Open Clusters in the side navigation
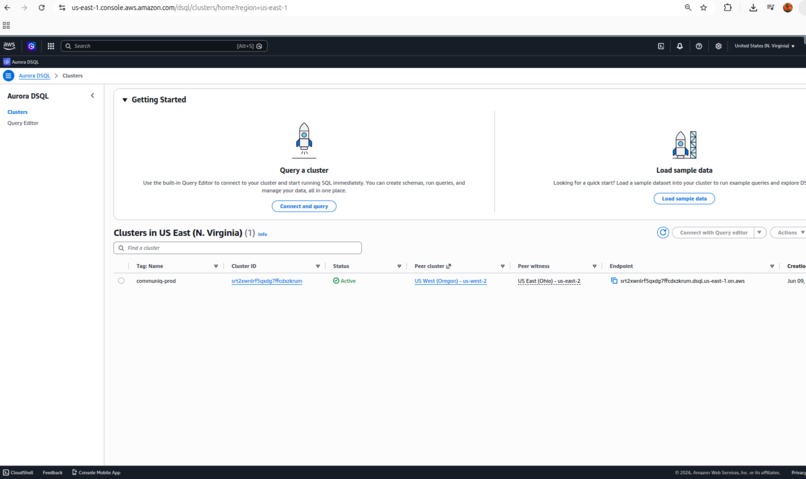Viewport: 806px width, 479px height. (17, 112)
